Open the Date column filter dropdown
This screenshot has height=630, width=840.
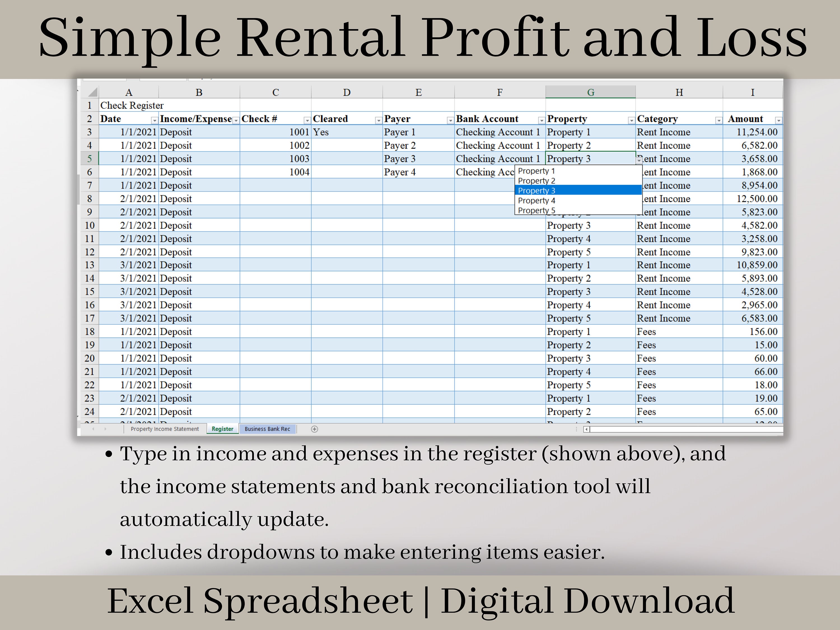(x=154, y=120)
